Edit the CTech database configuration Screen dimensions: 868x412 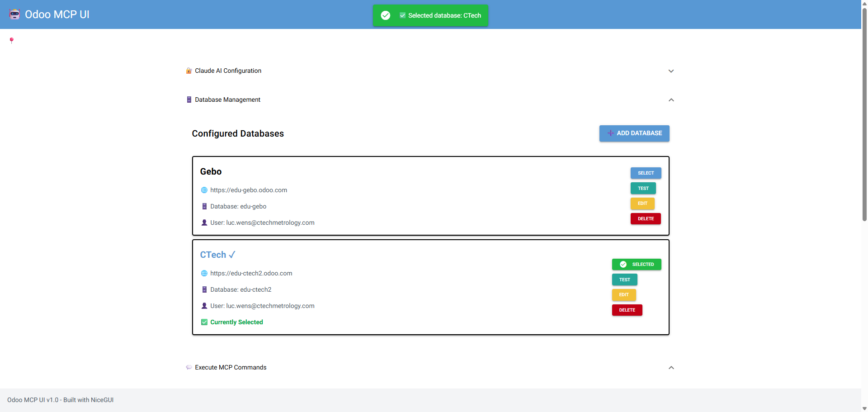(x=624, y=295)
